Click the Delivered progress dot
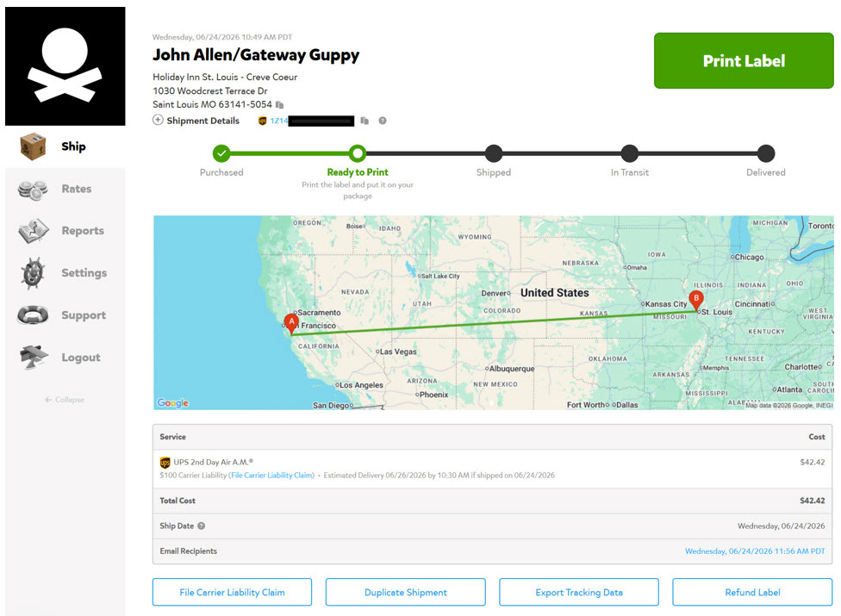Viewport: 841px width, 616px height. click(x=766, y=154)
